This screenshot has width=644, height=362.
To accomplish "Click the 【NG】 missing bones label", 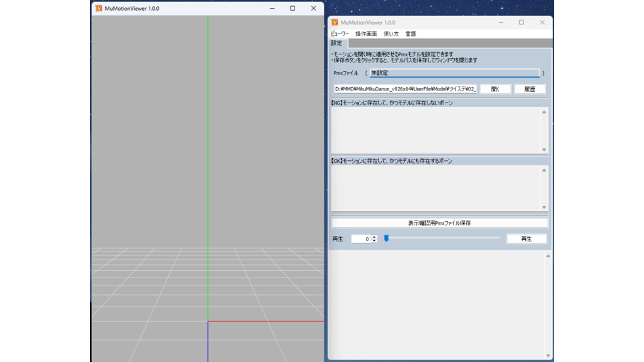I will (392, 103).
